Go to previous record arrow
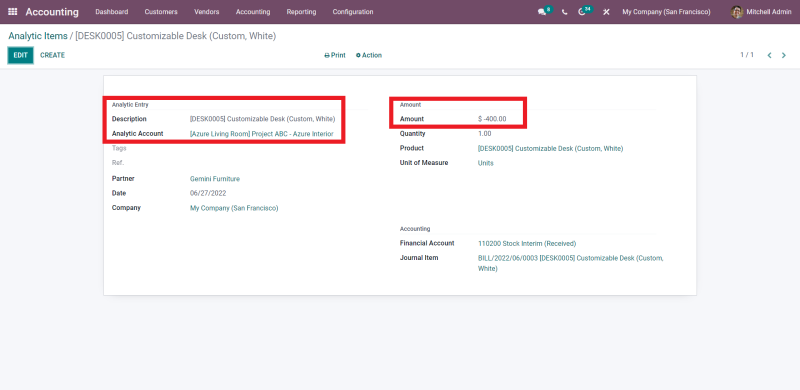The image size is (800, 390). (x=769, y=55)
